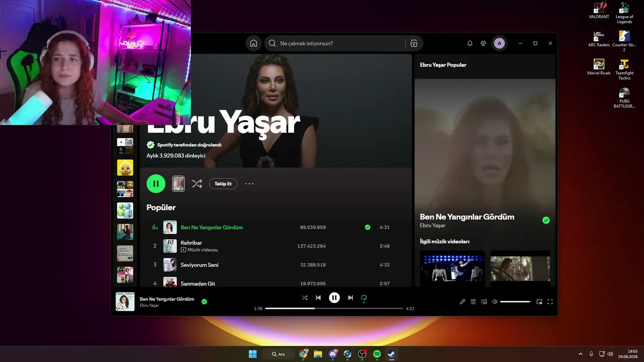Open the second related music video thumbnail
This screenshot has height=362, width=644.
520,268
